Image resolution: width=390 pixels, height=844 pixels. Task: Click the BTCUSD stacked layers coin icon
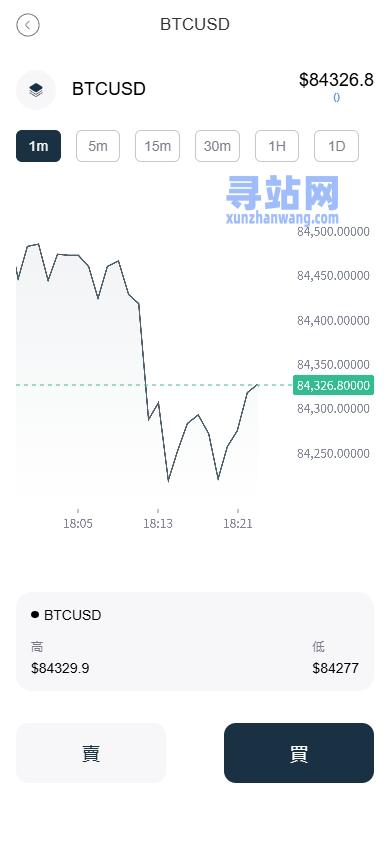pyautogui.click(x=36, y=89)
